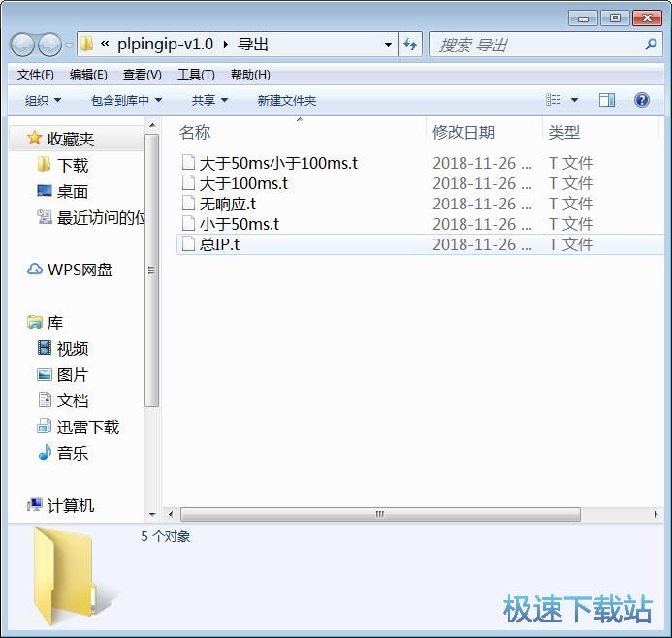Click the Back navigation arrow button
Viewport: 672px width, 638px height.
(x=22, y=45)
